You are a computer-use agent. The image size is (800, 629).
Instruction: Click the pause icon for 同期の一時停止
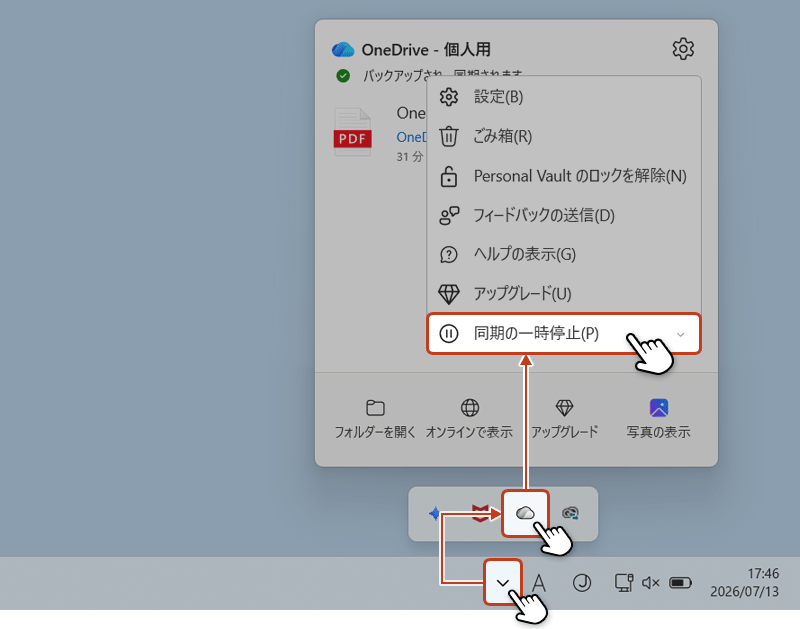point(449,334)
